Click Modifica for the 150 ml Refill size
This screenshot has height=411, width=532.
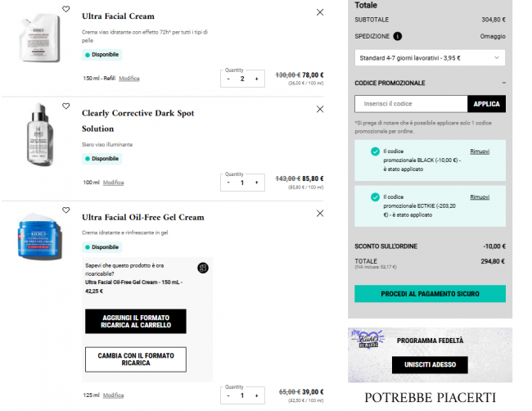pyautogui.click(x=128, y=79)
